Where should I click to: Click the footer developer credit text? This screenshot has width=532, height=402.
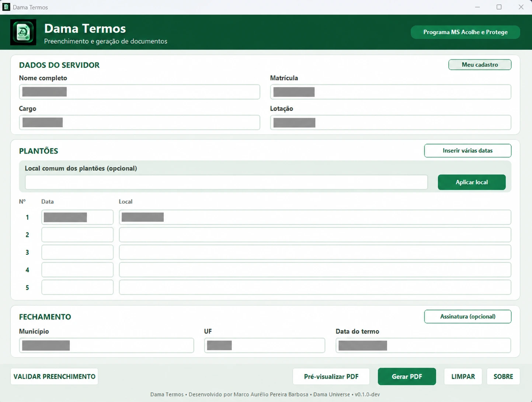[x=265, y=394]
